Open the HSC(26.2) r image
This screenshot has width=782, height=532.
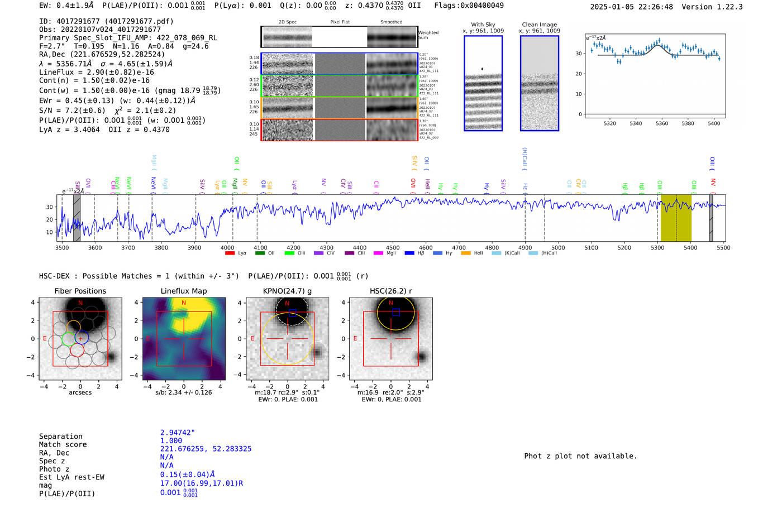pos(390,338)
